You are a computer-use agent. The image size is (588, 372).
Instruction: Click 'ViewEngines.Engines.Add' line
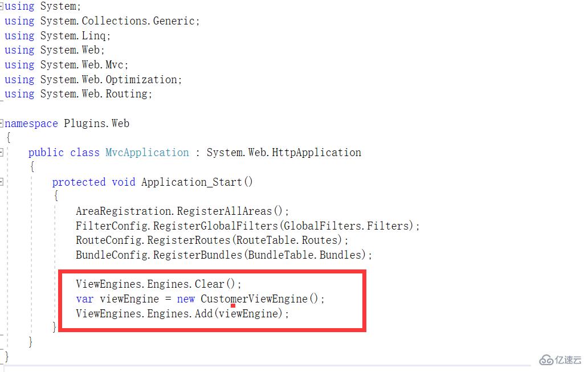[x=182, y=313]
